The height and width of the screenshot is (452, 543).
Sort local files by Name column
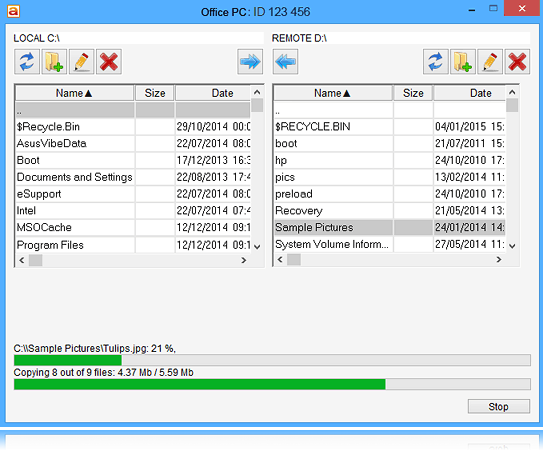pos(74,93)
